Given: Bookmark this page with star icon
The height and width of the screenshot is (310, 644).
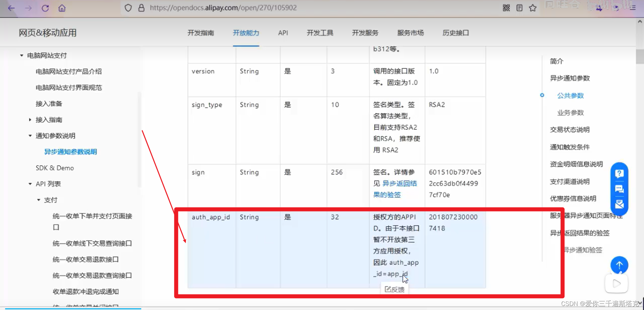Looking at the screenshot, I should [533, 8].
